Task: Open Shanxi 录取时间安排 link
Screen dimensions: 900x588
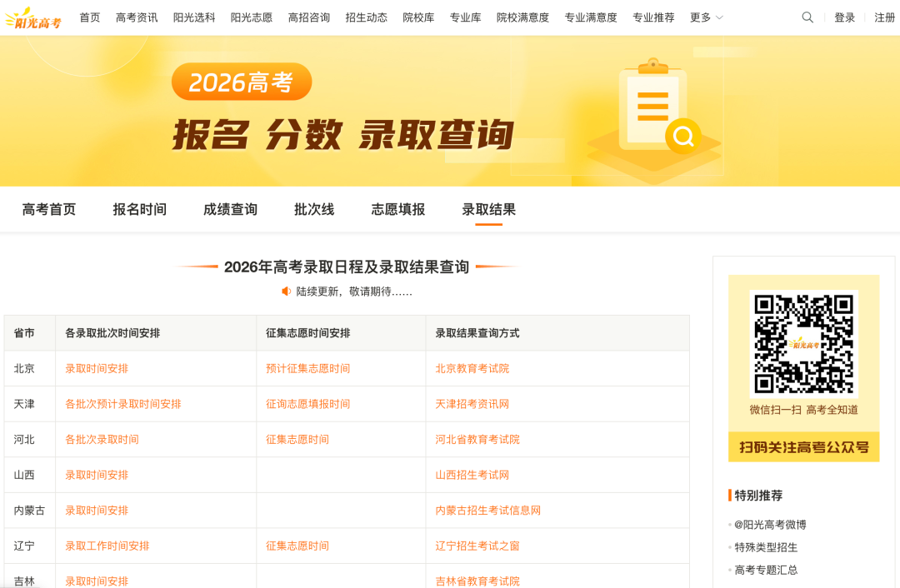Action: (97, 475)
